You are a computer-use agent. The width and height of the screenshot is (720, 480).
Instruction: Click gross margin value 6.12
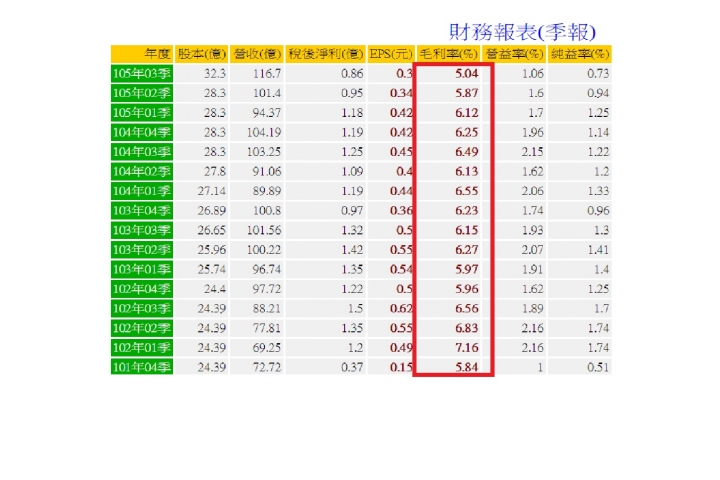467,113
